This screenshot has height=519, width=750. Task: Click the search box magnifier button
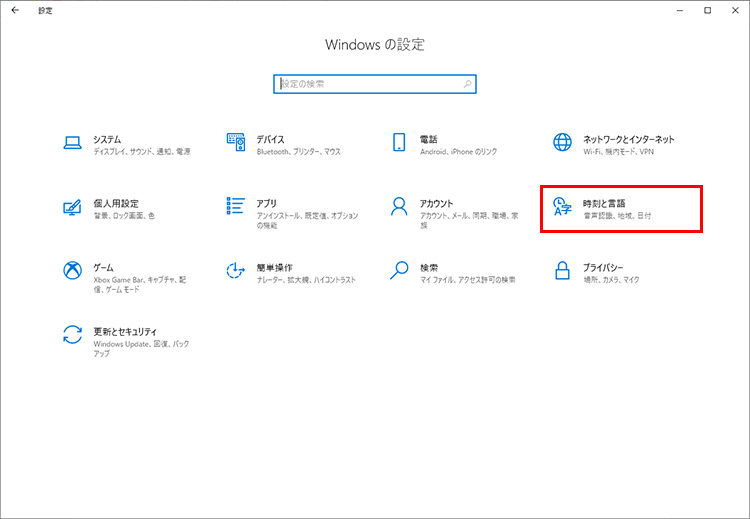(467, 84)
